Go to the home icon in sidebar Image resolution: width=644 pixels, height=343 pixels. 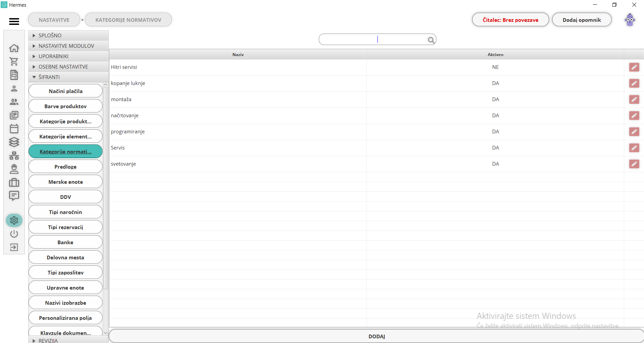coord(14,48)
